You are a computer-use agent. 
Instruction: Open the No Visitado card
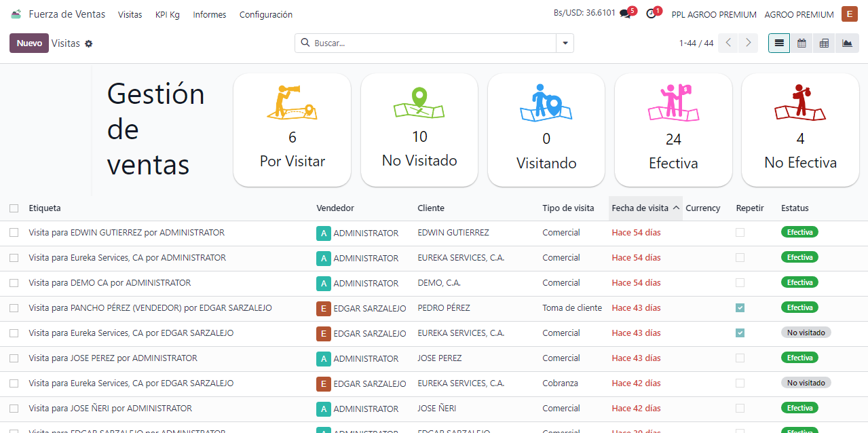point(419,130)
